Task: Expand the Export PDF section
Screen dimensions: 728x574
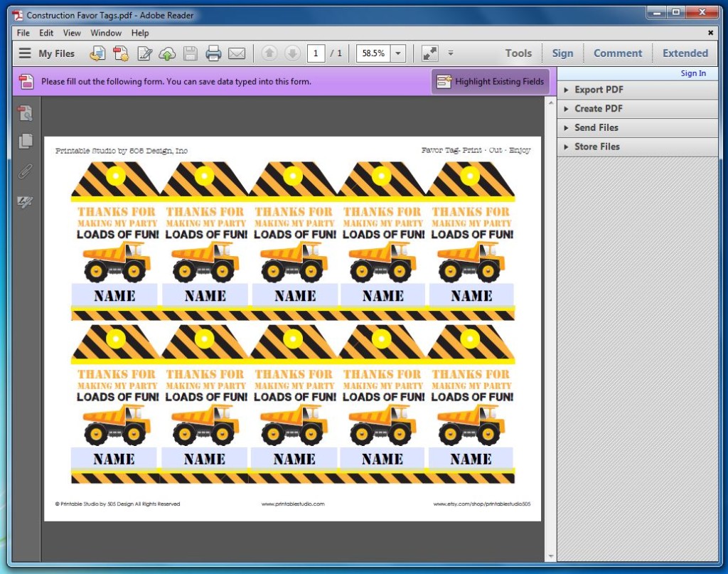Action: coord(599,90)
